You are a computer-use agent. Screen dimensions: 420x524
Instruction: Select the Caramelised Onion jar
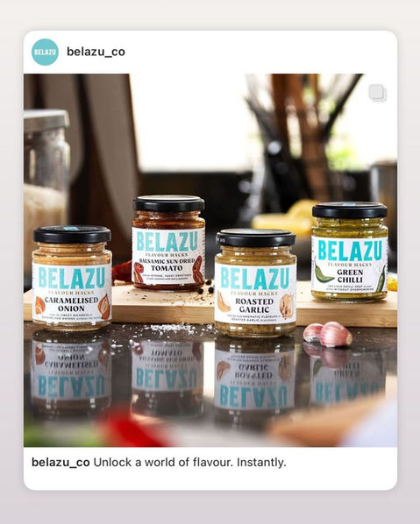pyautogui.click(x=72, y=278)
